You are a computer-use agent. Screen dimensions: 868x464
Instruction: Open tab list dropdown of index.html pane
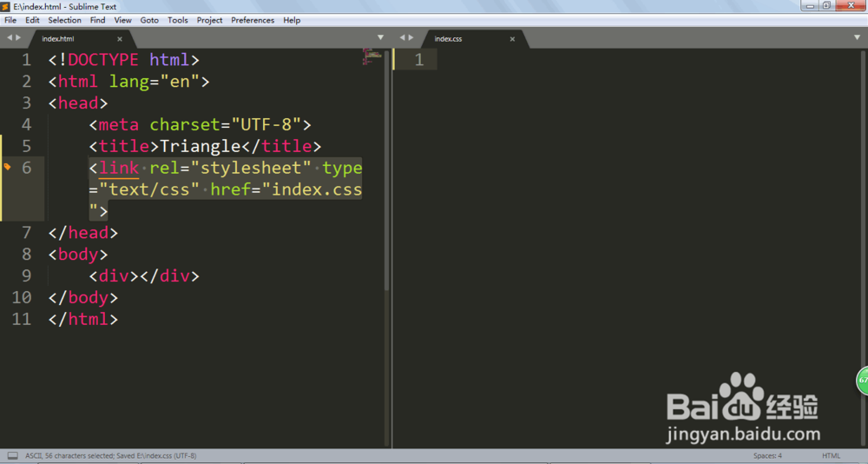(380, 37)
